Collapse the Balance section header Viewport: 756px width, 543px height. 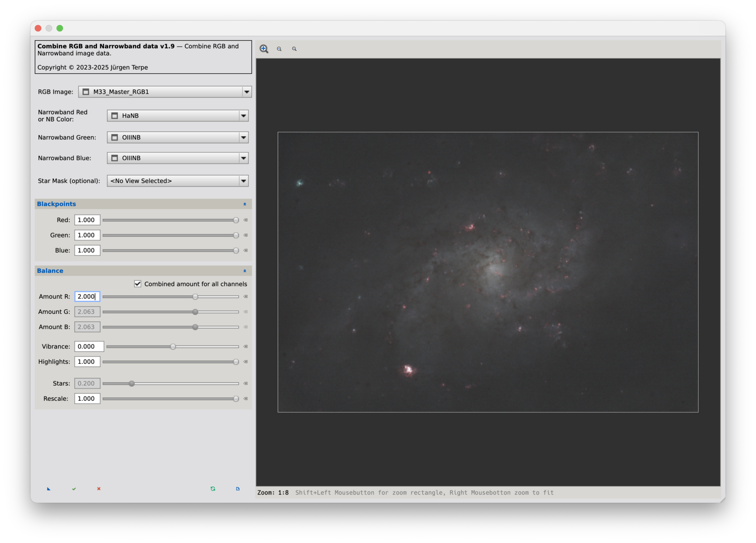[245, 271]
